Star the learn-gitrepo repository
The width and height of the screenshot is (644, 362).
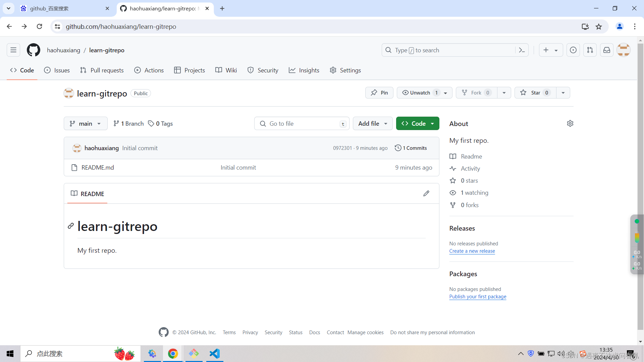pyautogui.click(x=535, y=93)
